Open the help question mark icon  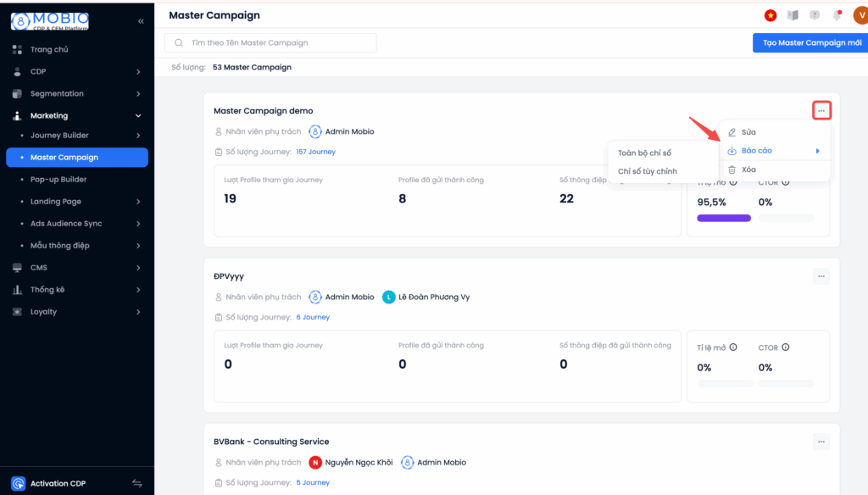click(815, 15)
